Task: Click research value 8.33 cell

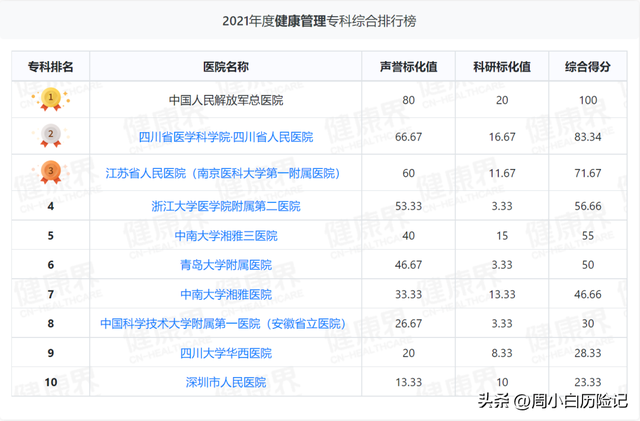Action: tap(502, 353)
